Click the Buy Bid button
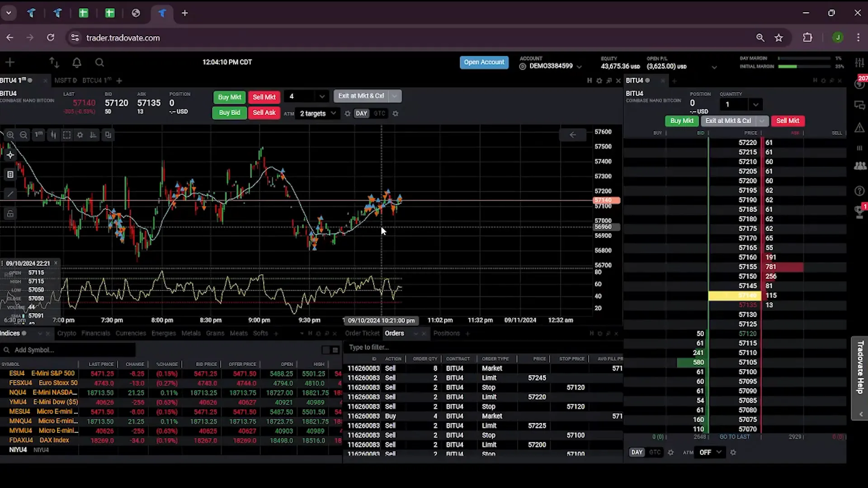The height and width of the screenshot is (488, 868). [230, 113]
